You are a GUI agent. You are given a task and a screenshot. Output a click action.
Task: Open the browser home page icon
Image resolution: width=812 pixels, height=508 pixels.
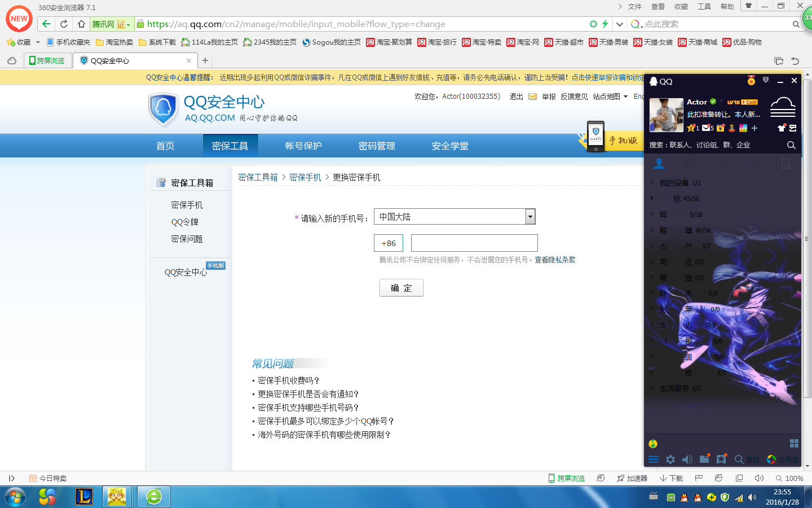point(81,24)
